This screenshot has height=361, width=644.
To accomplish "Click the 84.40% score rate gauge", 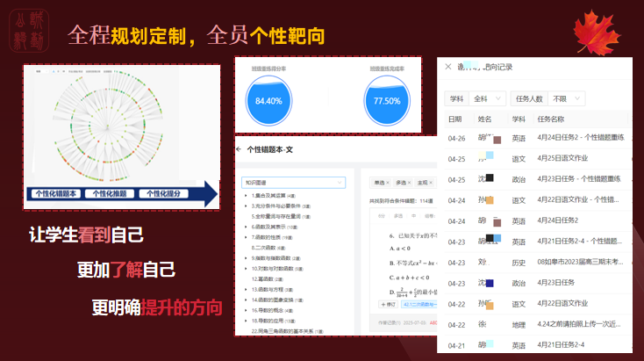I will pyautogui.click(x=268, y=101).
